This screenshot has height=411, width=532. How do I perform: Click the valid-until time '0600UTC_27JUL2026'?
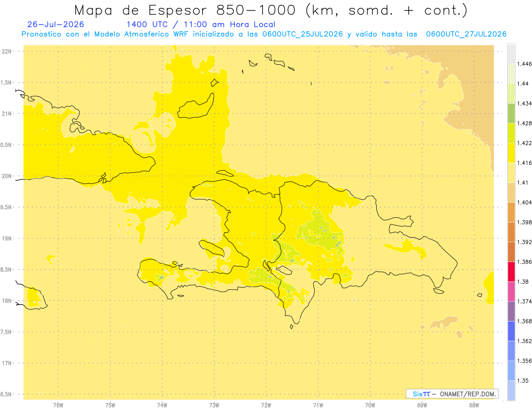coord(466,34)
